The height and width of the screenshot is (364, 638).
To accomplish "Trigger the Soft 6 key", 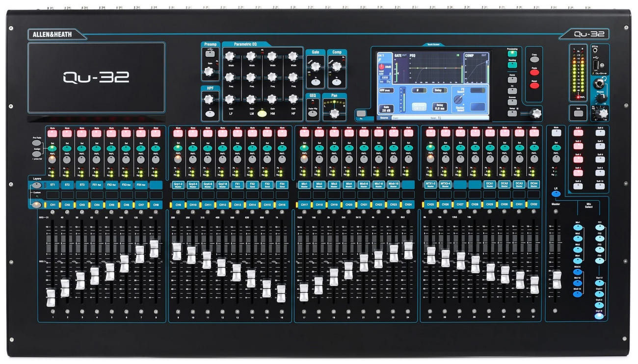I will (600, 132).
